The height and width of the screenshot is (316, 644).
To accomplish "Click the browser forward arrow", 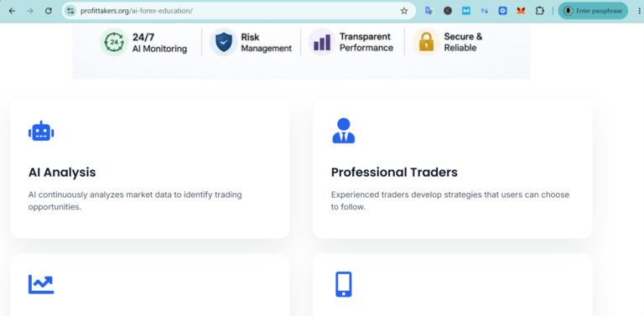I will coord(30,11).
